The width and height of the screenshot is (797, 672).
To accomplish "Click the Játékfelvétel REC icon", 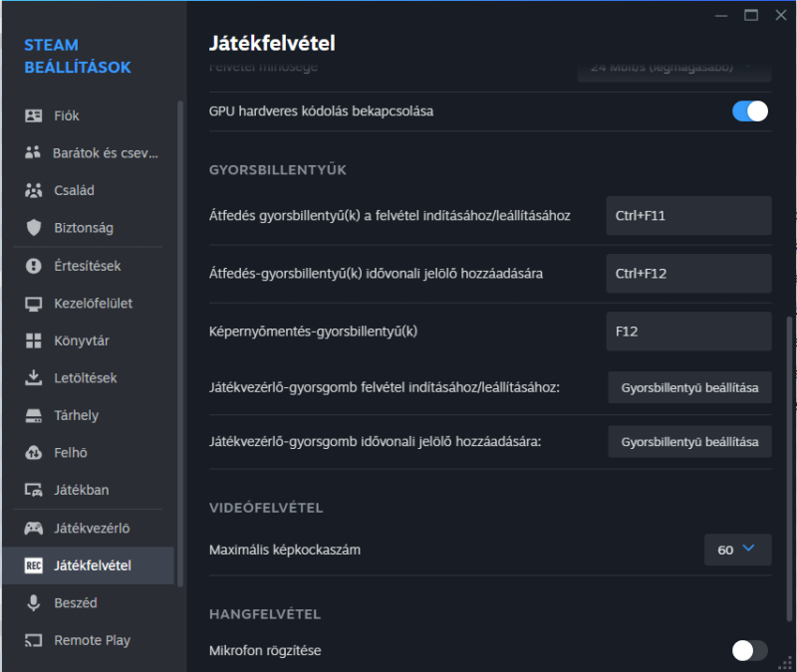I will (x=34, y=565).
